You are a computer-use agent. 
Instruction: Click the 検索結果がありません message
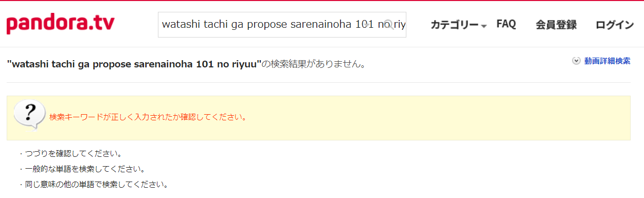(x=314, y=65)
